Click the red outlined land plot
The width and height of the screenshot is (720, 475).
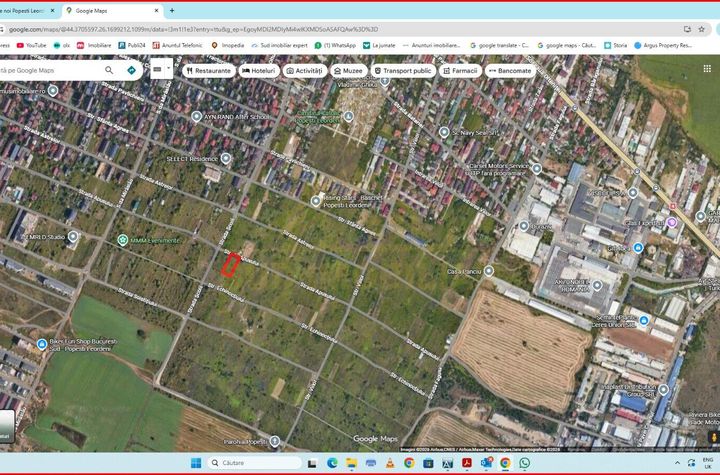click(230, 264)
